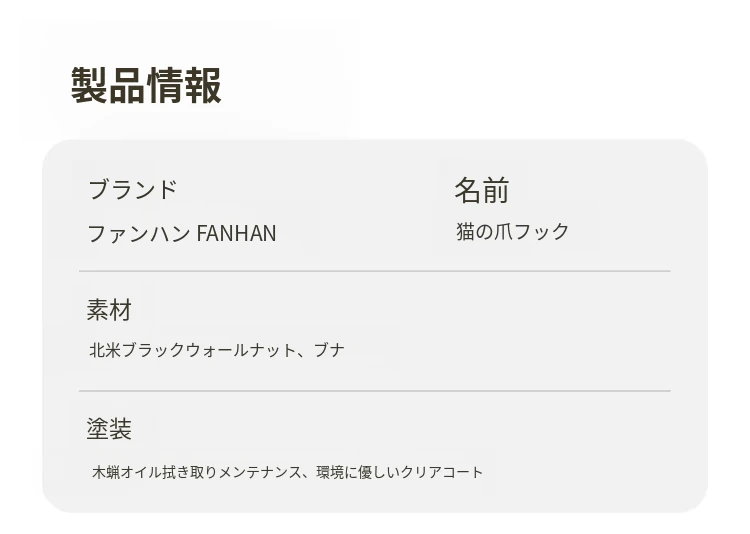
Task: Select the 素材 label
Action: [x=109, y=310]
